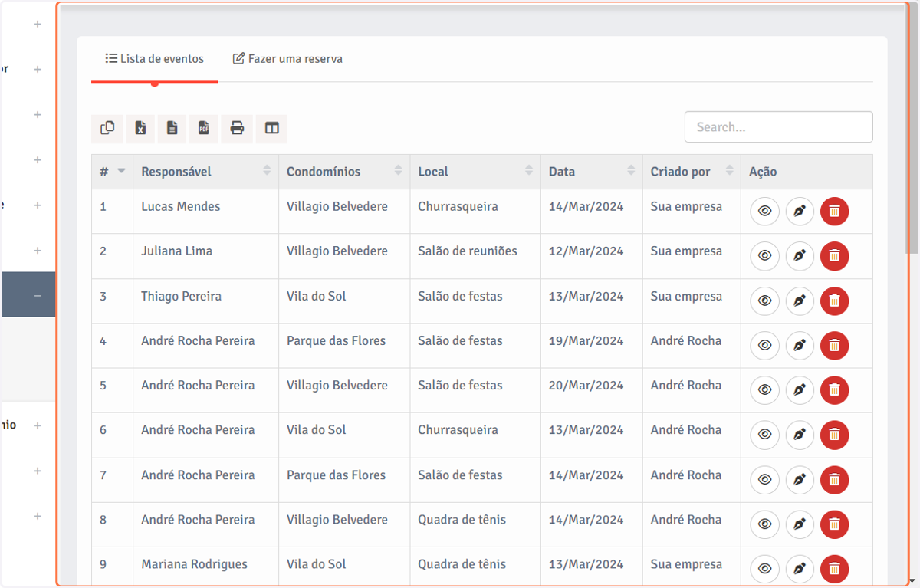Delete row 5 reservation

click(835, 390)
